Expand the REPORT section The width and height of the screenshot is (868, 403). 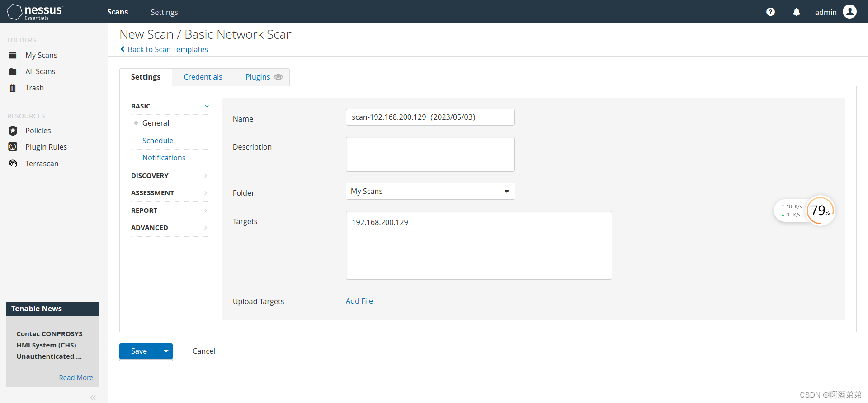170,211
